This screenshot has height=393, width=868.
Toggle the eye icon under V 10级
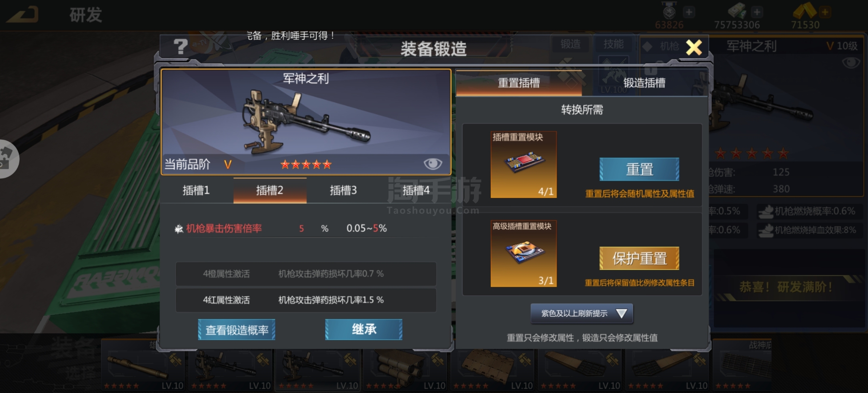[x=851, y=63]
